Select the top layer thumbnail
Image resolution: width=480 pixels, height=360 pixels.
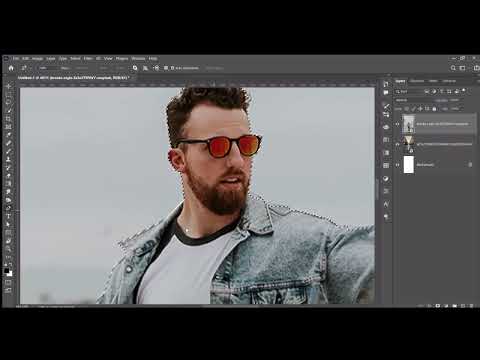pos(409,124)
